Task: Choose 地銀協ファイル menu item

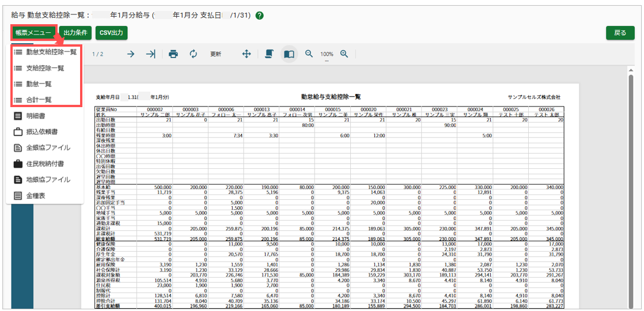Action: [45, 180]
